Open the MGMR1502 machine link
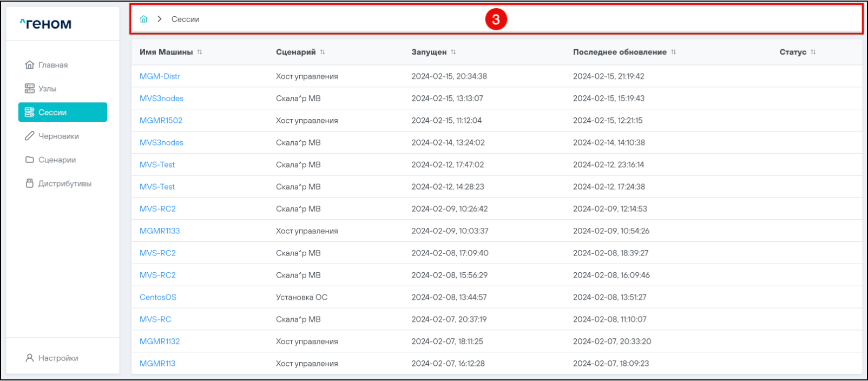Viewport: 868px width, 381px height. [161, 120]
